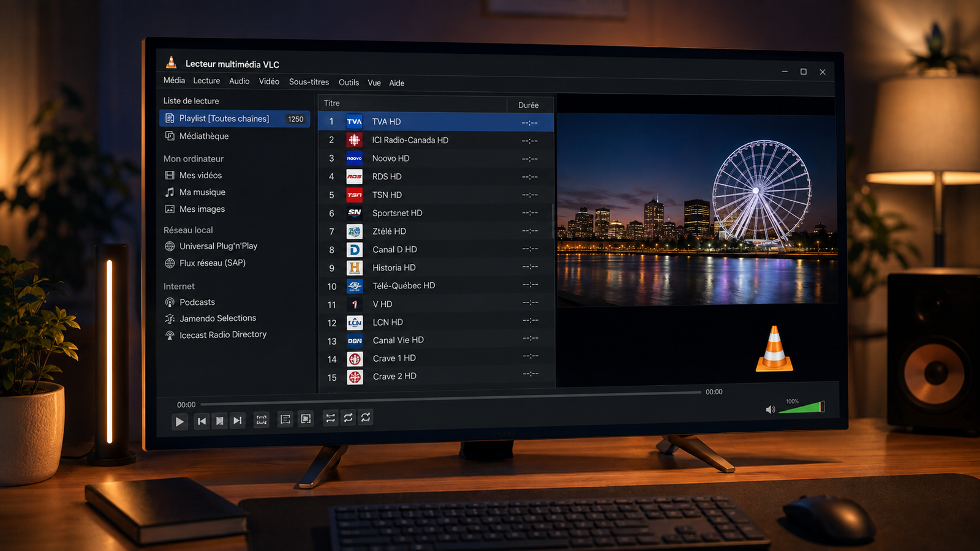Click the Réseau local section label
The image size is (980, 551).
(188, 230)
